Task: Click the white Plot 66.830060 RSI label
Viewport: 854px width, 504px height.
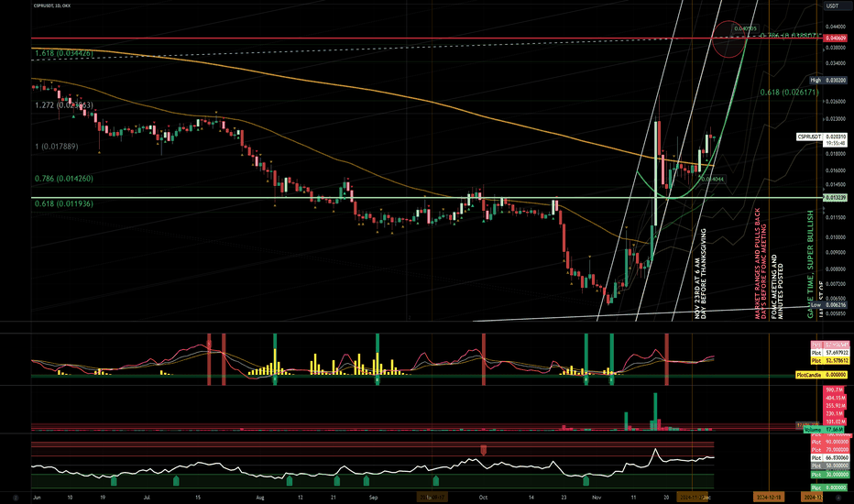Action: [x=830, y=458]
